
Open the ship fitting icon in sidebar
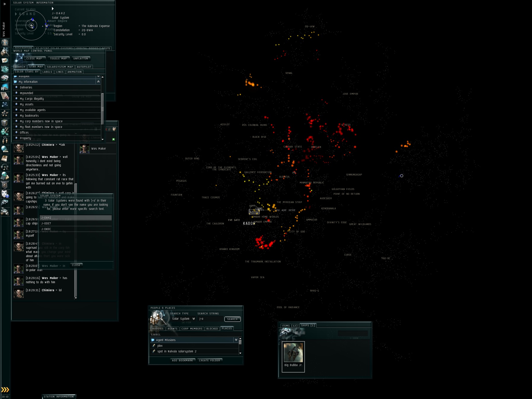[x=5, y=69]
